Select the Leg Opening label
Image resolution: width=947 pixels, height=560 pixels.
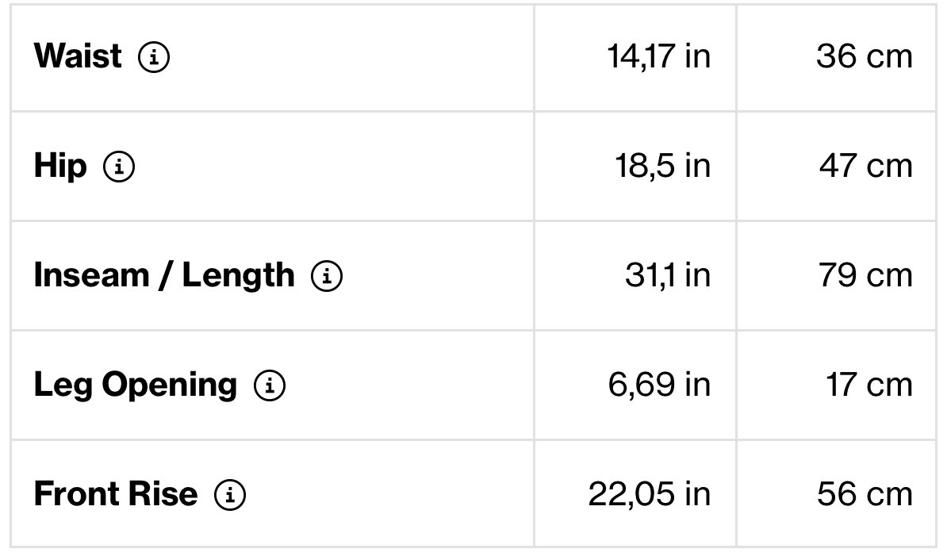point(136,385)
